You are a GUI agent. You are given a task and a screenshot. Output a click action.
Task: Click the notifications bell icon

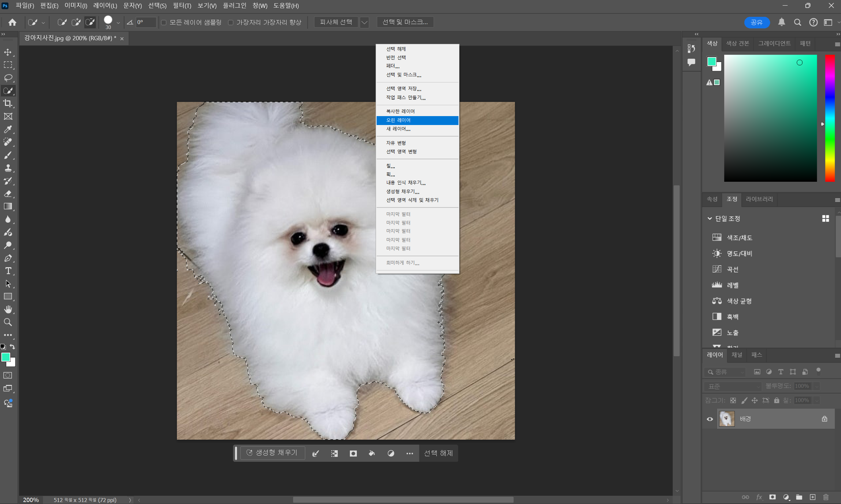pos(781,22)
